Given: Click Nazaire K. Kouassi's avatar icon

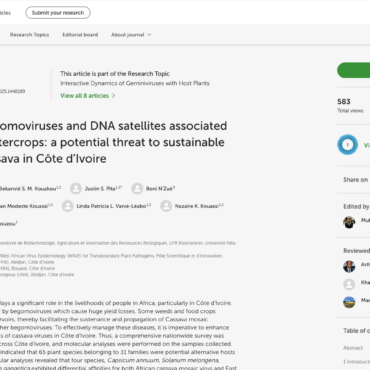Looking at the screenshot, I should (x=166, y=206).
